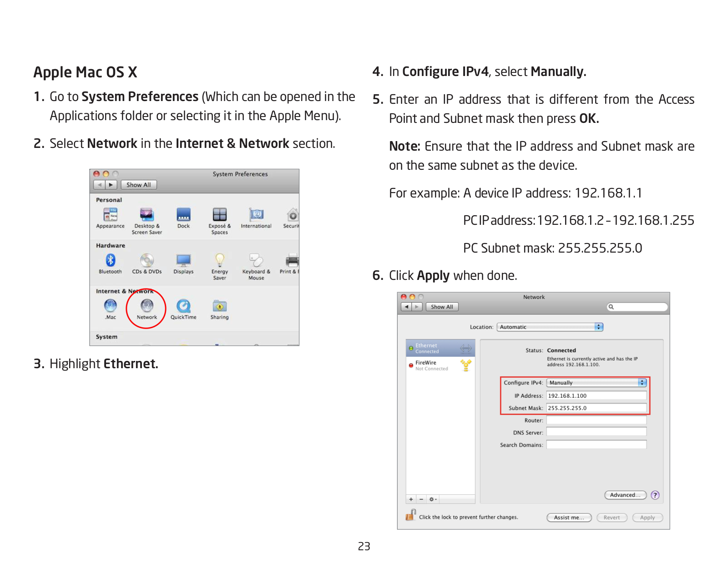Open the Location Automatic dropdown
The height and width of the screenshot is (563, 728).
(x=550, y=327)
